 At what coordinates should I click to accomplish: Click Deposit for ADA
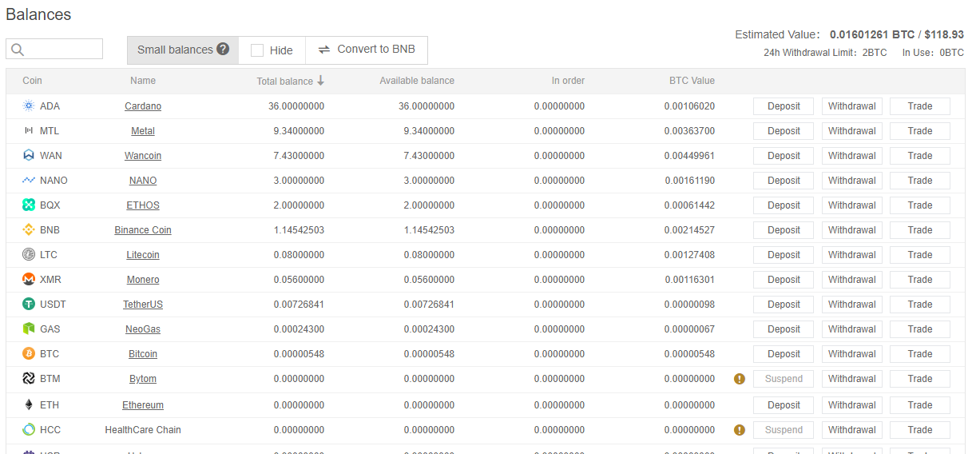[784, 106]
